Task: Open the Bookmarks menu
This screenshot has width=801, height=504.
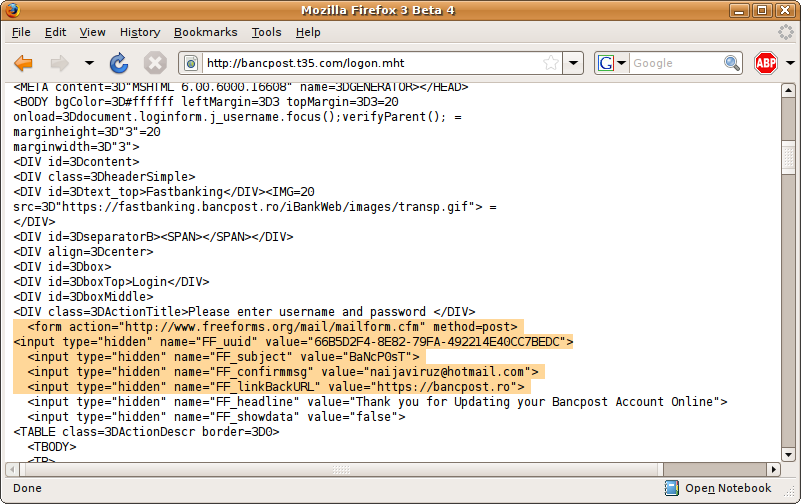Action: tap(205, 32)
